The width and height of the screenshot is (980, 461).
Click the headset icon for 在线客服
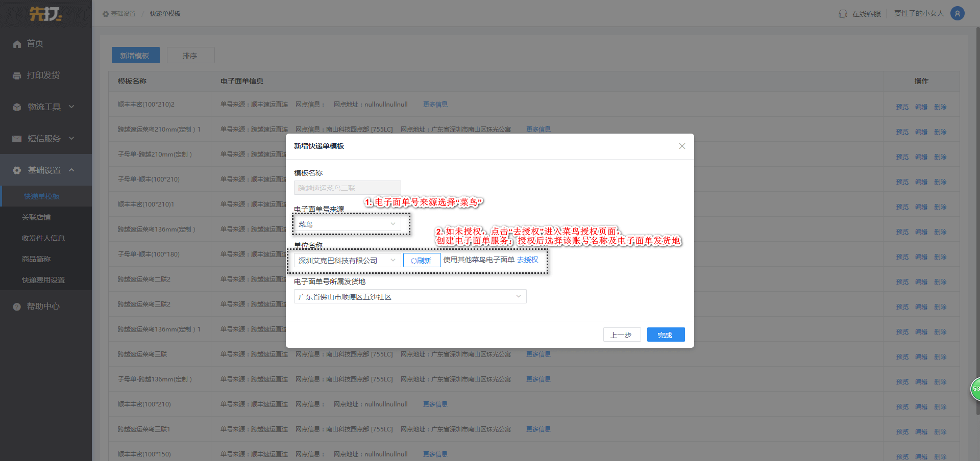click(843, 14)
